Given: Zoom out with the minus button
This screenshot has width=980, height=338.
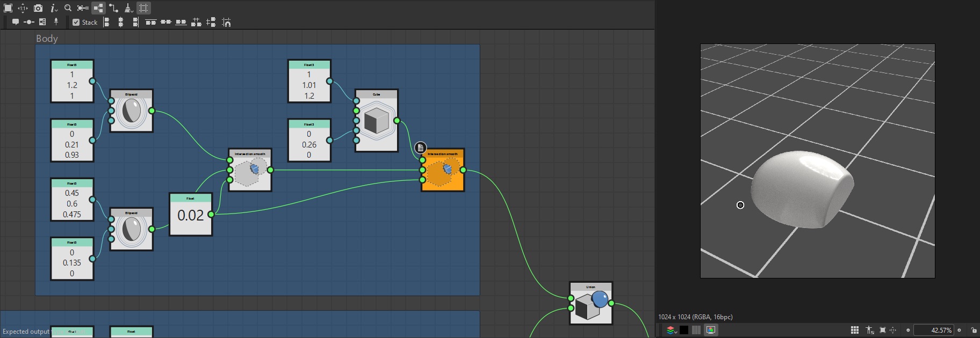Looking at the screenshot, I should click(908, 330).
